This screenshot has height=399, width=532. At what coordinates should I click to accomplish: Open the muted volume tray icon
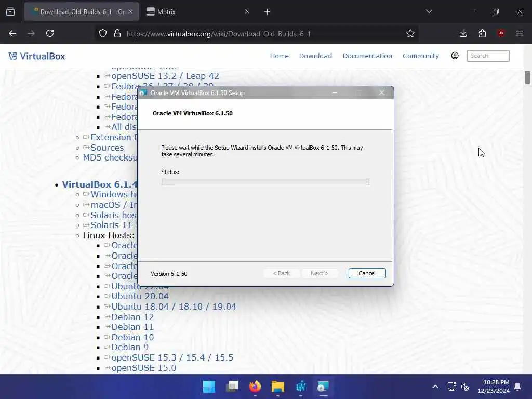point(465,387)
